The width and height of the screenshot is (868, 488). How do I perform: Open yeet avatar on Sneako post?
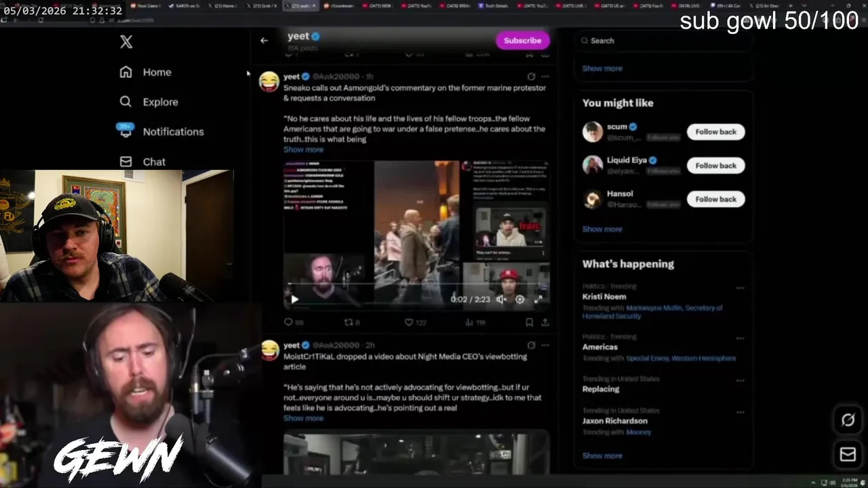click(269, 81)
